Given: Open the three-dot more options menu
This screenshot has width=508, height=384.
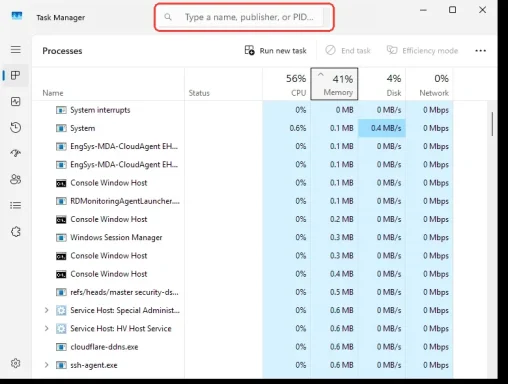Looking at the screenshot, I should [x=480, y=51].
